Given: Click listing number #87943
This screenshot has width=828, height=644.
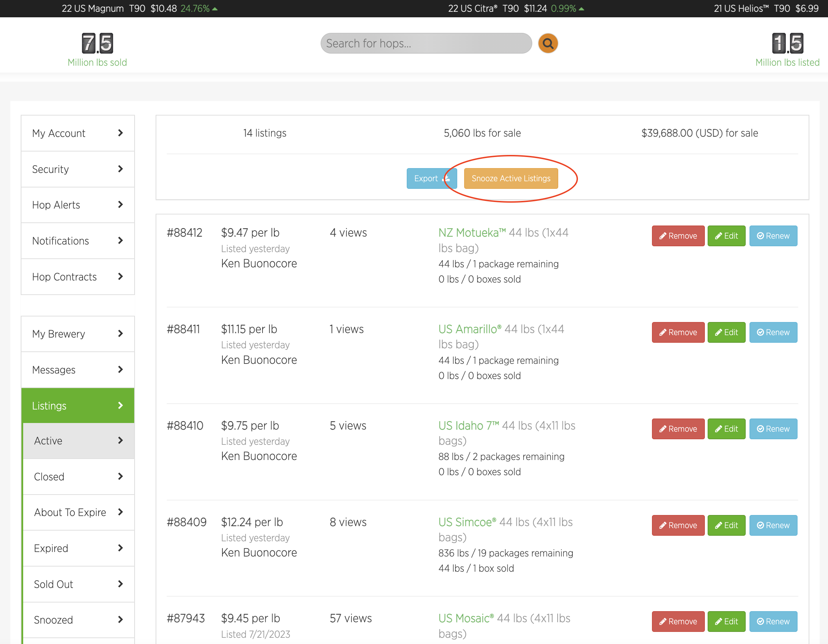Looking at the screenshot, I should (186, 618).
